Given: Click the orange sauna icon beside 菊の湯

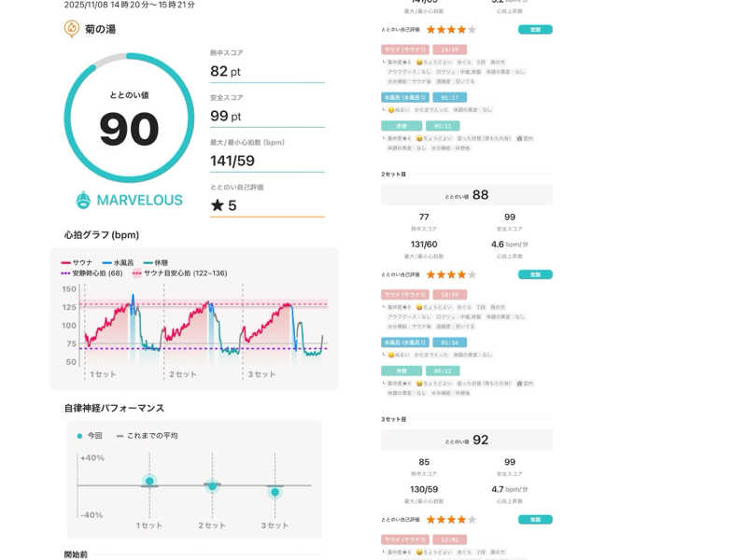Looking at the screenshot, I should 72,29.
